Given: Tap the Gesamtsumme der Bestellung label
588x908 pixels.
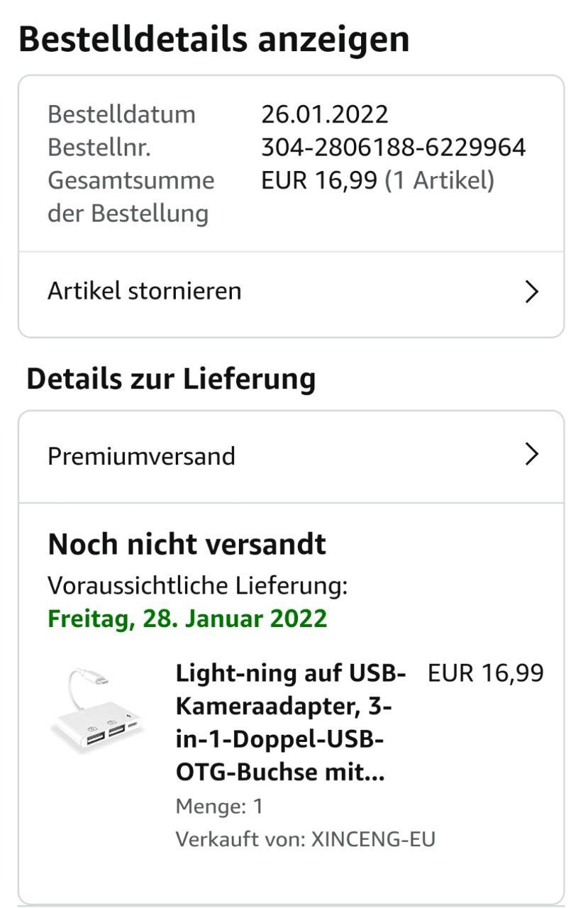Looking at the screenshot, I should tap(131, 196).
